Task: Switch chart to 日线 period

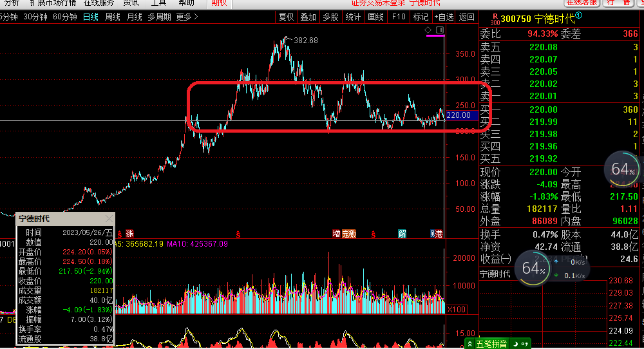Action: click(90, 17)
